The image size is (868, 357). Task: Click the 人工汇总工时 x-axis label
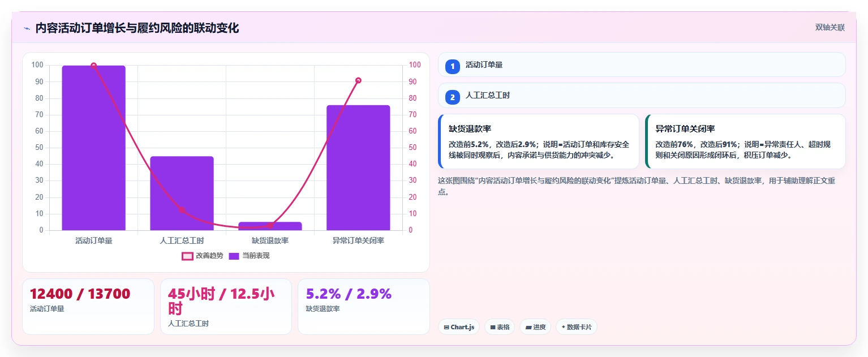[182, 240]
